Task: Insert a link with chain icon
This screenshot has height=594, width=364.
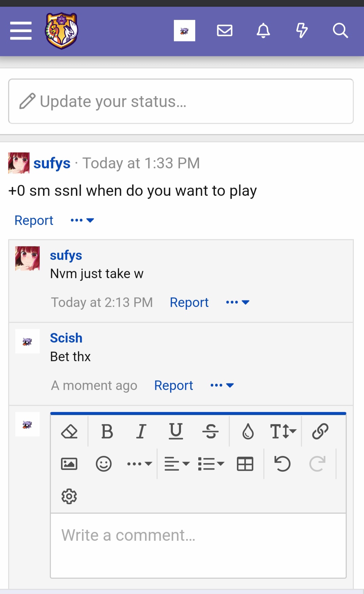Action: [320, 431]
